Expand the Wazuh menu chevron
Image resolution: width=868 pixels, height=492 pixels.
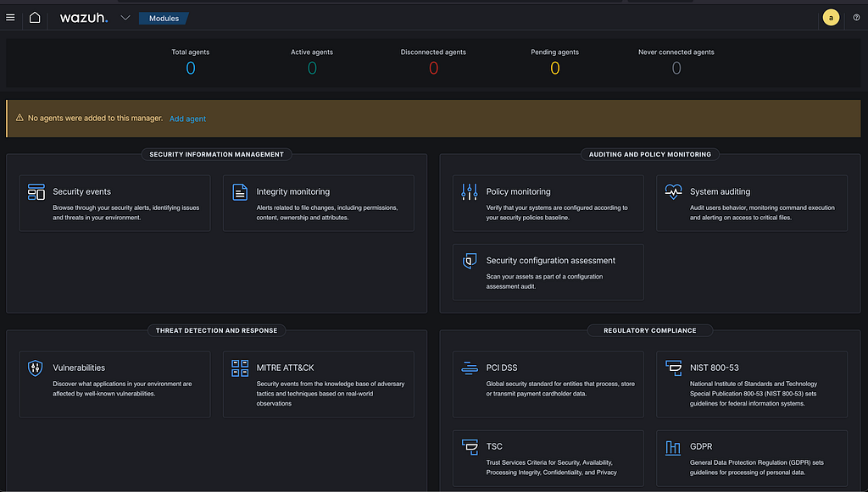pos(125,18)
